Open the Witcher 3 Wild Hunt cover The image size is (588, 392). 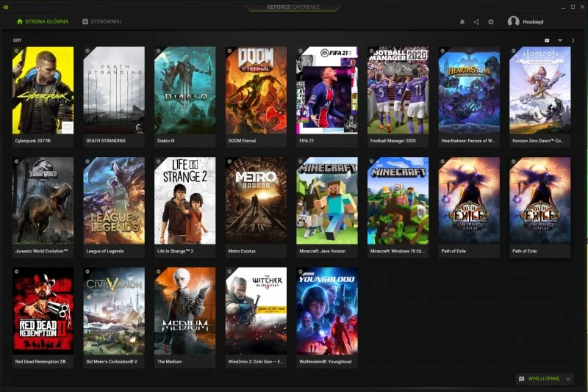[x=256, y=311]
